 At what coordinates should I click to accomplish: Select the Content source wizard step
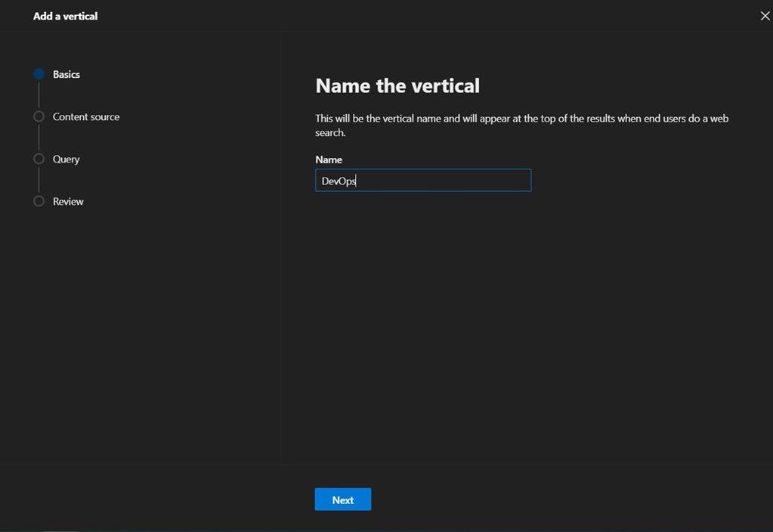(x=85, y=116)
